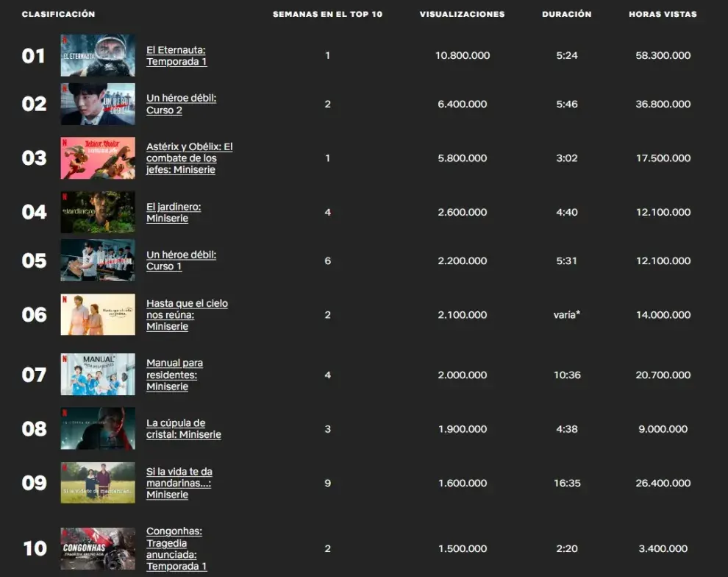The height and width of the screenshot is (577, 728).
Task: Open Un héroe débil: Curso 2 link
Action: coord(181,104)
